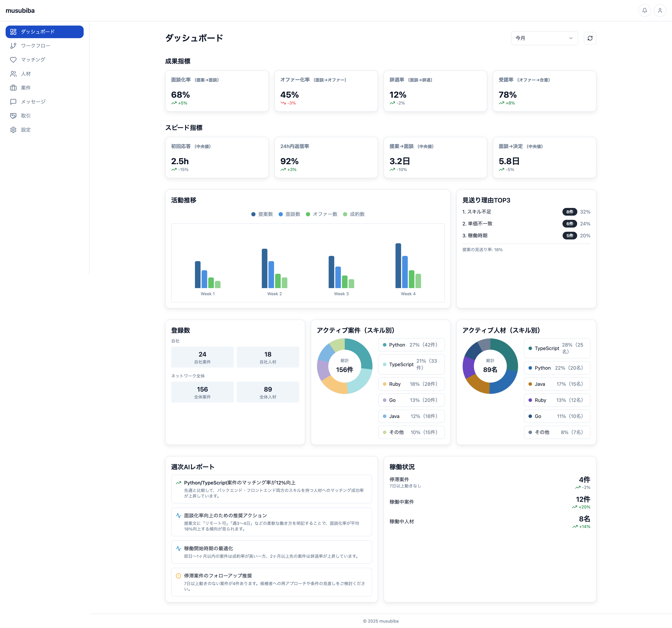Open the user profile icon

point(660,11)
